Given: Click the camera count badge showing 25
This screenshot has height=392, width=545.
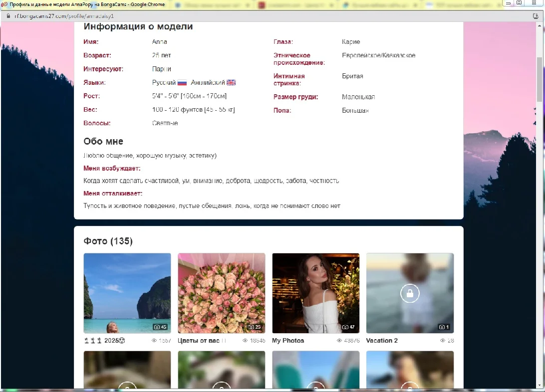Looking at the screenshot, I should tap(255, 327).
